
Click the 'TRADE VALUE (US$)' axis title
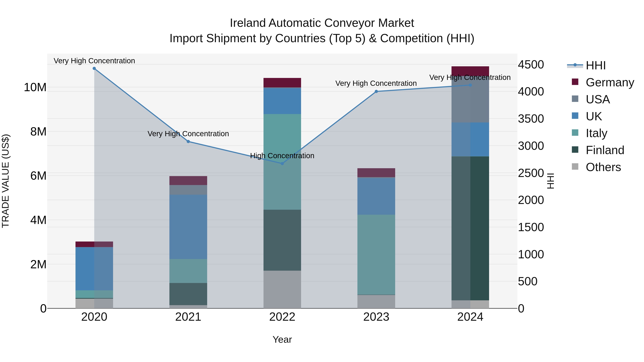pos(6,181)
